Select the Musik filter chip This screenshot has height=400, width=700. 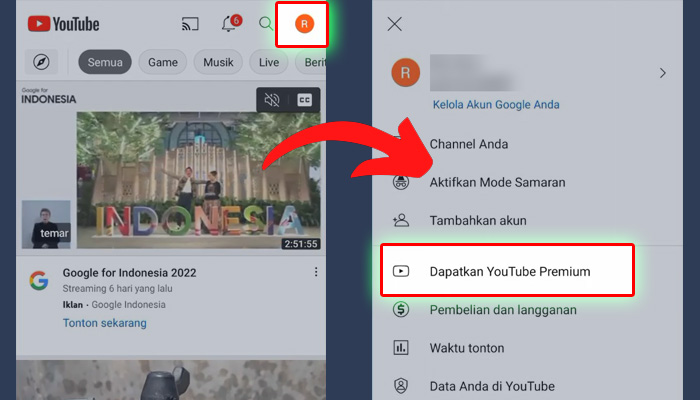pos(218,62)
